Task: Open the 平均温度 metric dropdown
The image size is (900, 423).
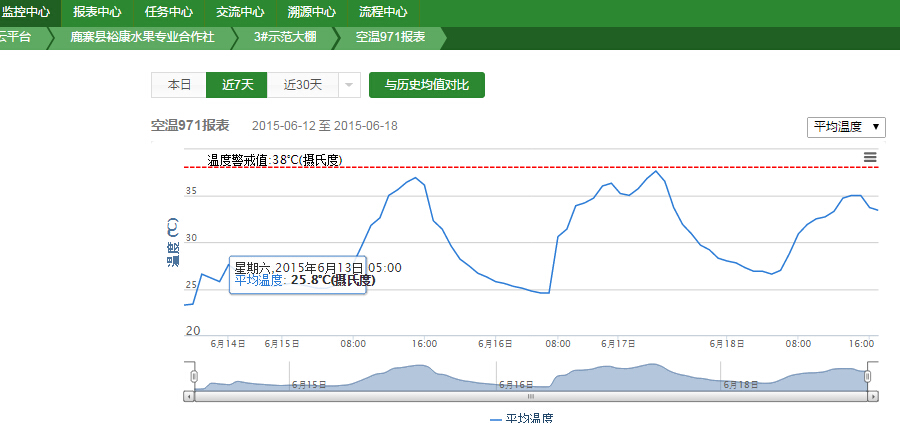Action: tap(846, 127)
